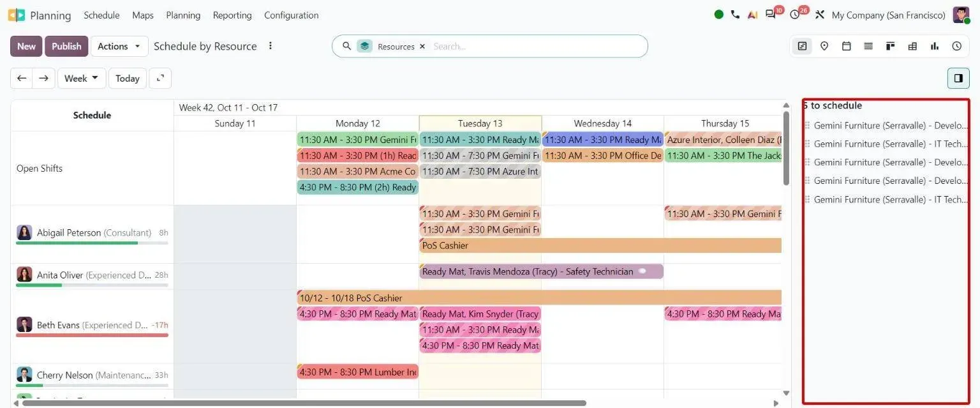The image size is (980, 408).
Task: Go to previous week arrow
Action: point(22,78)
